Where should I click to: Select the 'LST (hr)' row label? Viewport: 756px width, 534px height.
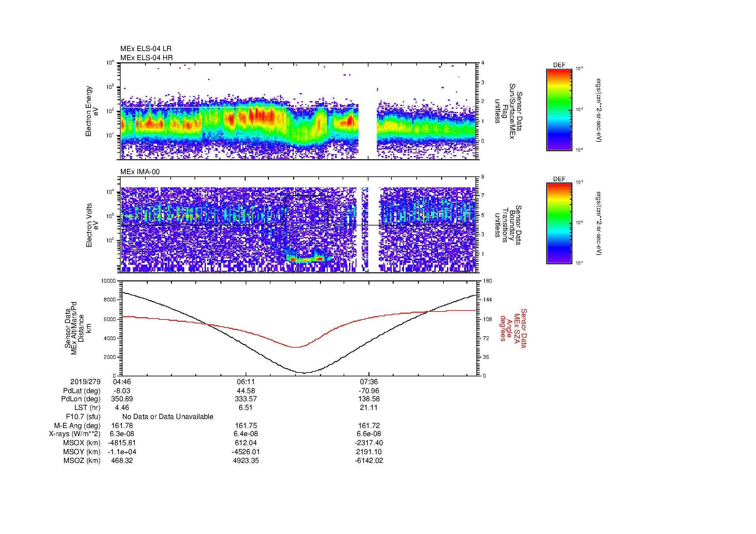87,408
